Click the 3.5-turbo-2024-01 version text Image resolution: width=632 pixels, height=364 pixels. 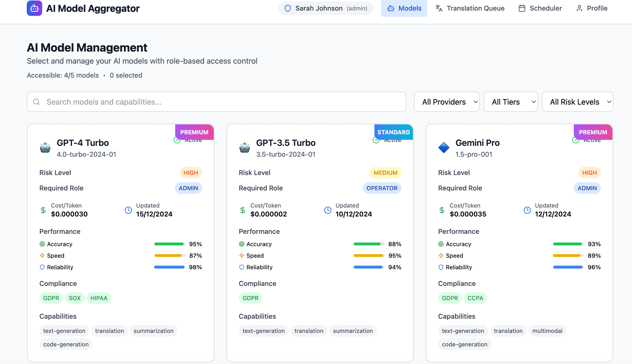(286, 154)
